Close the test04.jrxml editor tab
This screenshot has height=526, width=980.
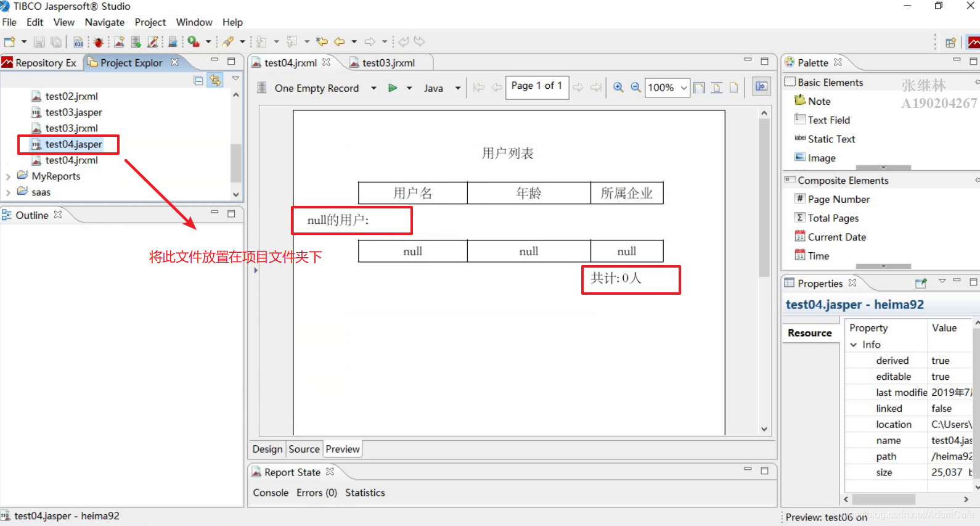[x=326, y=62]
